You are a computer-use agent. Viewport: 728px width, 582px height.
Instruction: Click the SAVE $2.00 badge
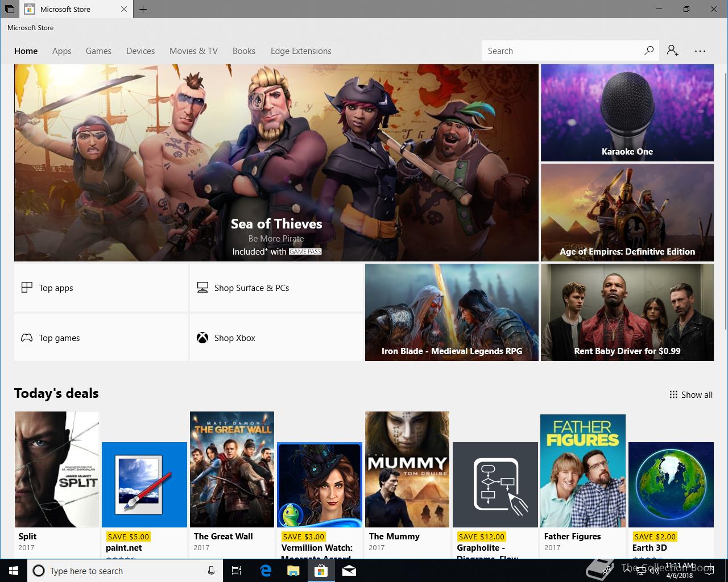(655, 537)
